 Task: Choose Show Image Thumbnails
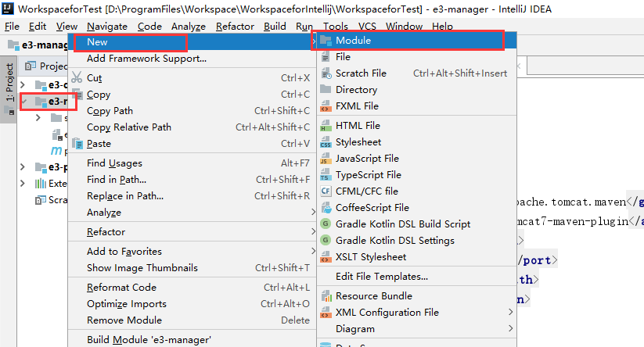coord(192,268)
